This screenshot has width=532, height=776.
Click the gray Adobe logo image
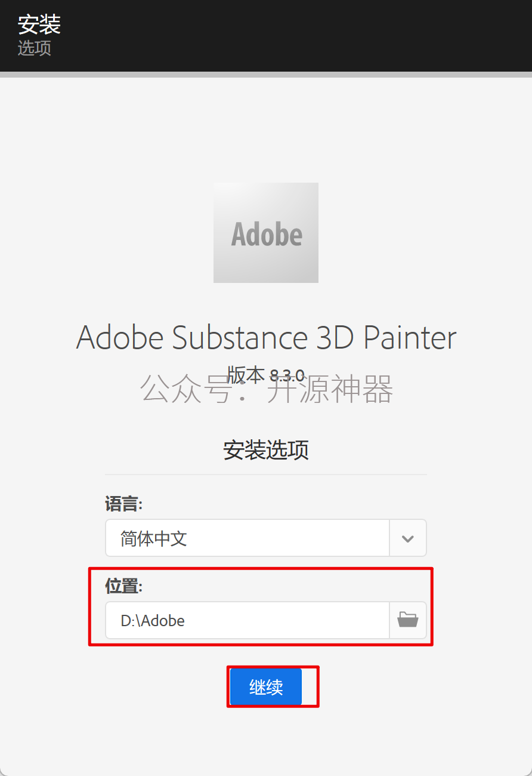[266, 233]
